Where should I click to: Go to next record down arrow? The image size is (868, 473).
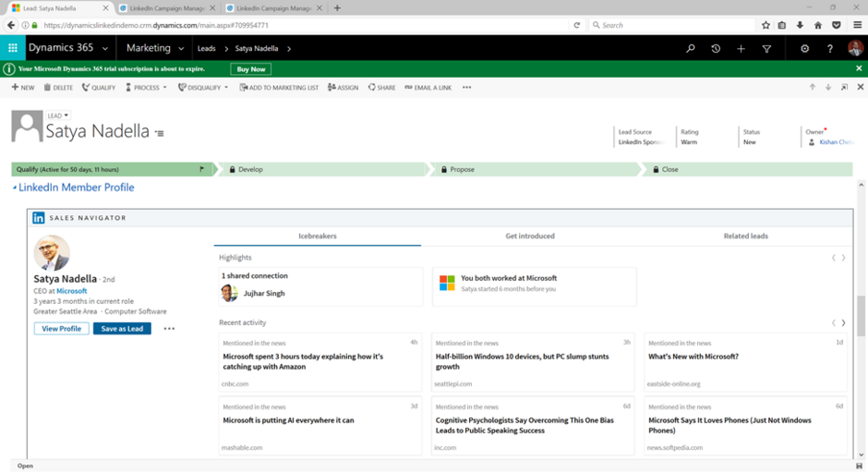coord(828,87)
